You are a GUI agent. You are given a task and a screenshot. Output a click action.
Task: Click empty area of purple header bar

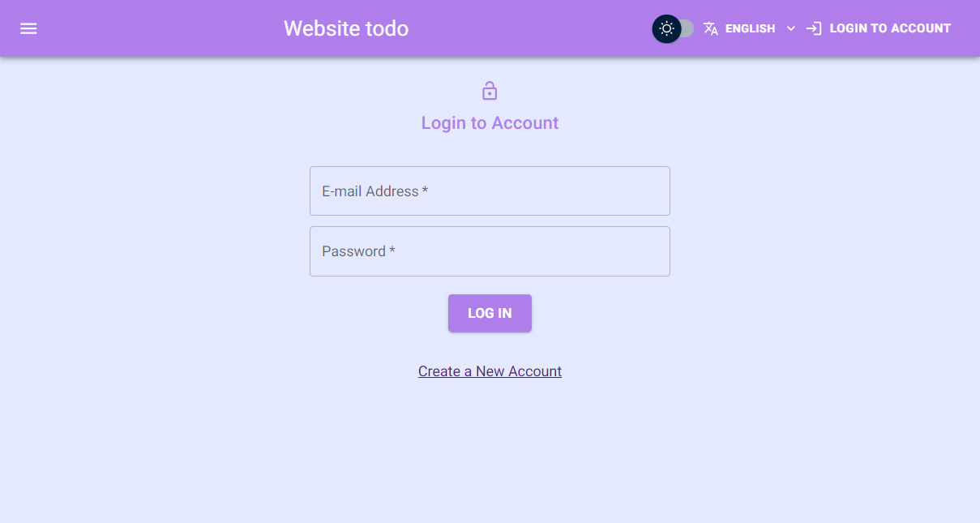(x=527, y=28)
